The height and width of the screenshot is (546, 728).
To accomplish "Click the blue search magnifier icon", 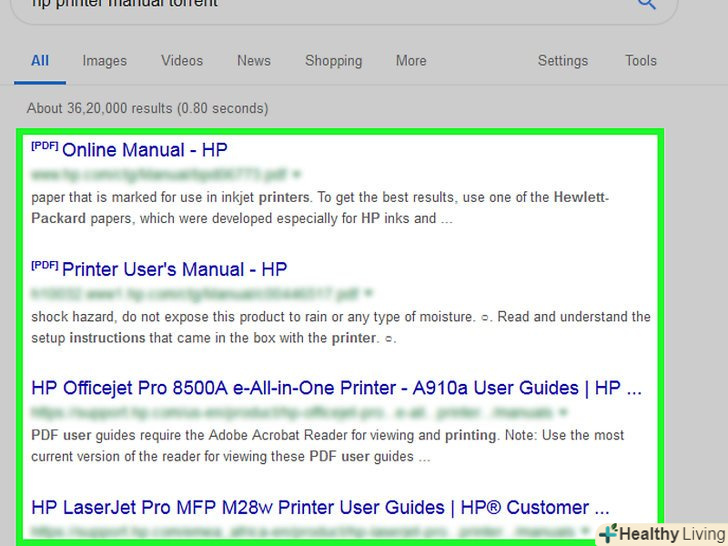I will pyautogui.click(x=646, y=4).
